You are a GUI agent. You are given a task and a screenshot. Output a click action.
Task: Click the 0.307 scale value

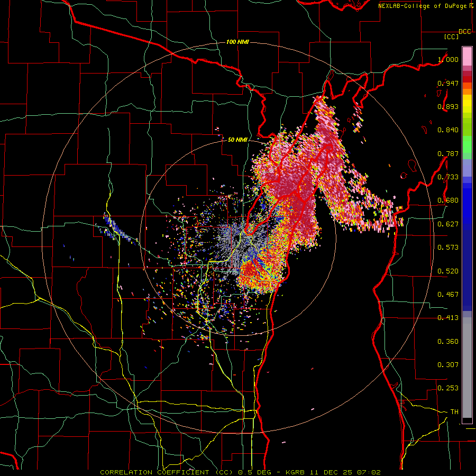[x=448, y=365]
